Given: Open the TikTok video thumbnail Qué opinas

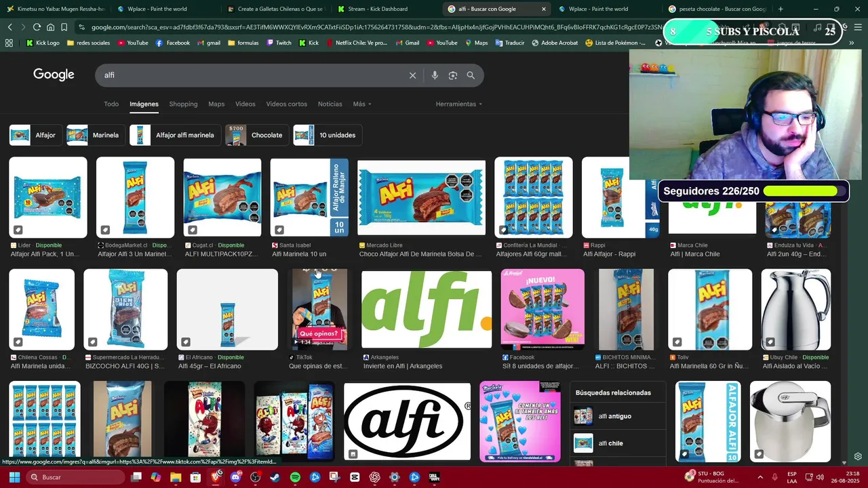Looking at the screenshot, I should tap(319, 310).
